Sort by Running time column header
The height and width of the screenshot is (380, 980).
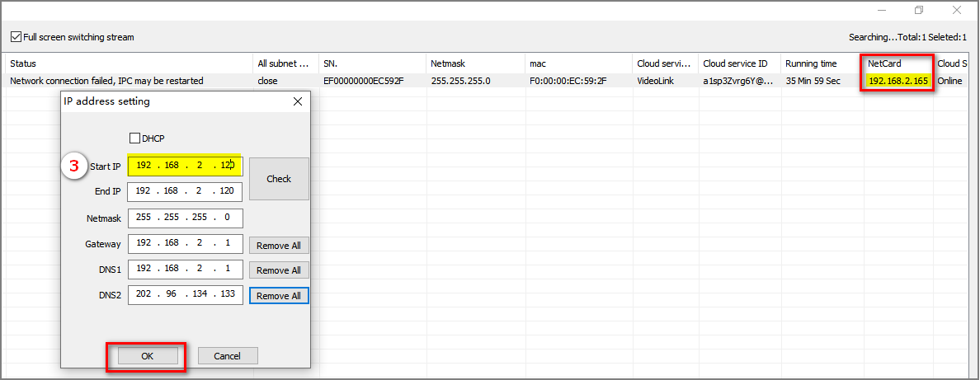(x=822, y=63)
